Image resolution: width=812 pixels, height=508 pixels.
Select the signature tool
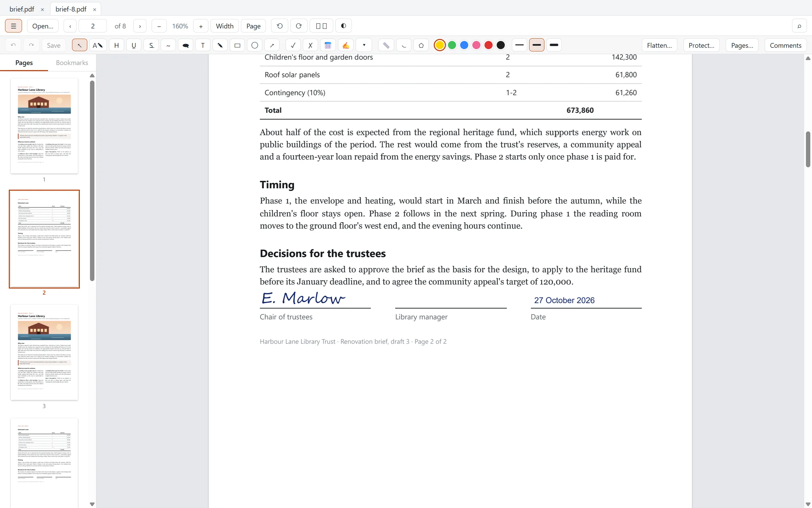pyautogui.click(x=345, y=45)
